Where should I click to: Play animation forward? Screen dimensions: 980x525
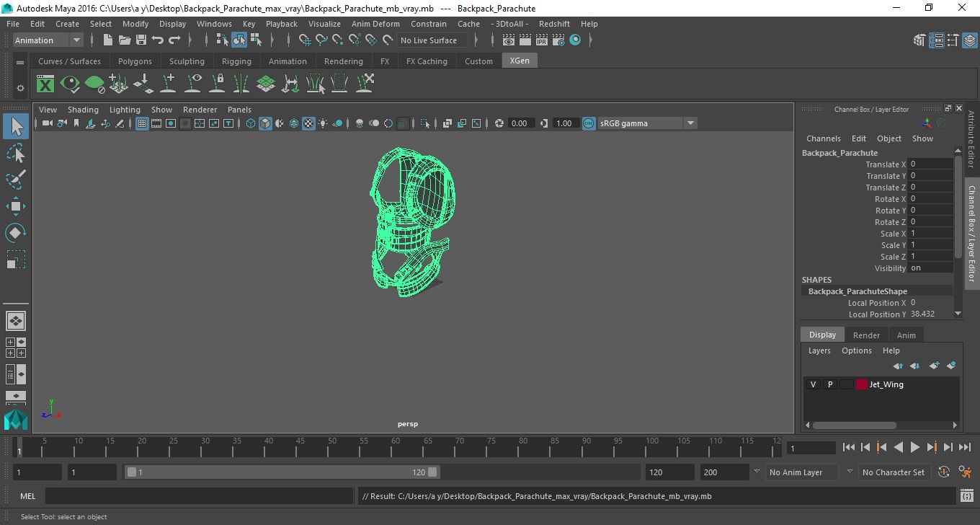[x=914, y=448]
